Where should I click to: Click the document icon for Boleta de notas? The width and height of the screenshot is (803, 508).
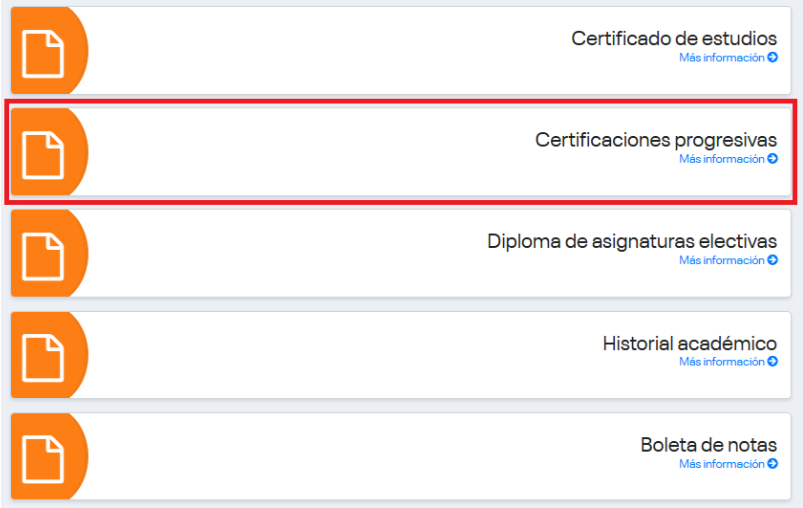(43, 460)
